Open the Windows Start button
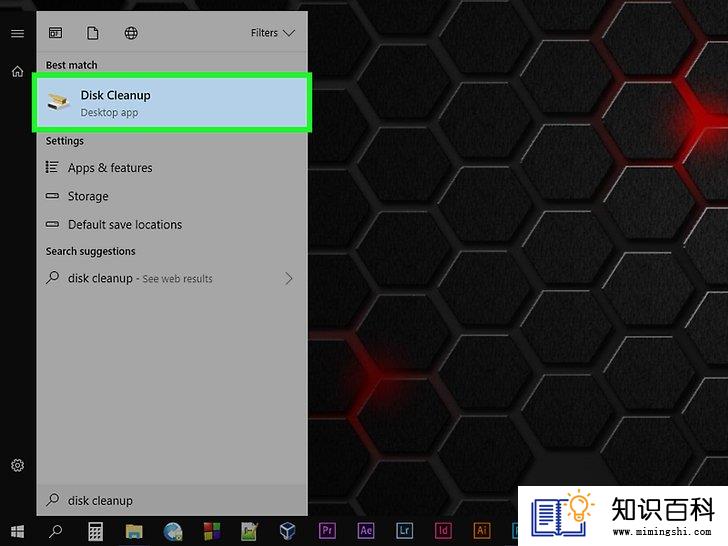This screenshot has height=546, width=728. click(x=18, y=531)
